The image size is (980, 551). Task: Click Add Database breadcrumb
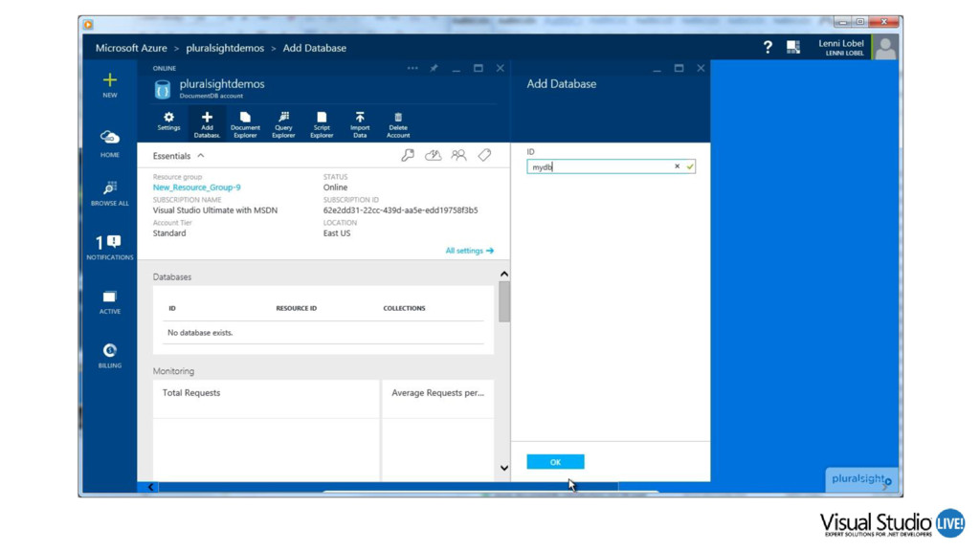click(314, 48)
